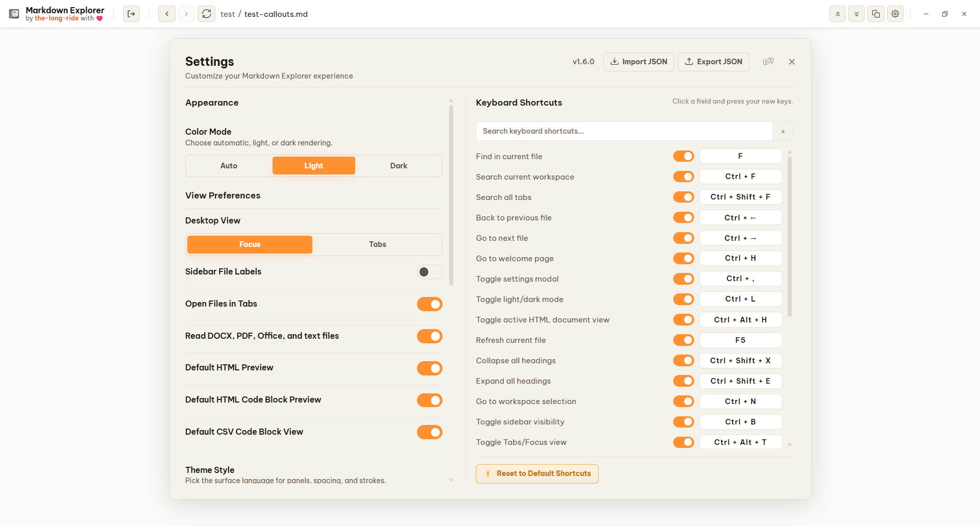This screenshot has height=526, width=980.
Task: Click the Export JSON button
Action: 714,62
